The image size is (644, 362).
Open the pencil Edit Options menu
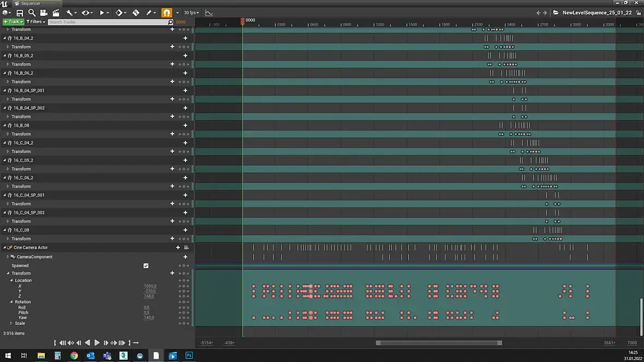point(151,13)
